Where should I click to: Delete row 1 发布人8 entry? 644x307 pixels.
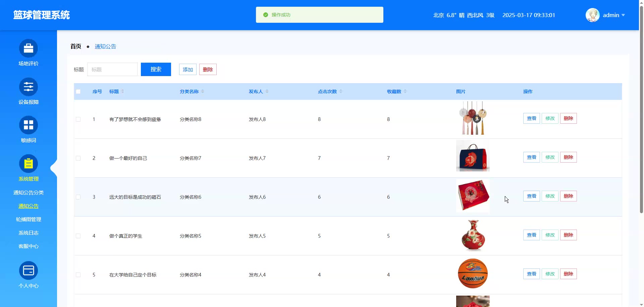point(569,118)
